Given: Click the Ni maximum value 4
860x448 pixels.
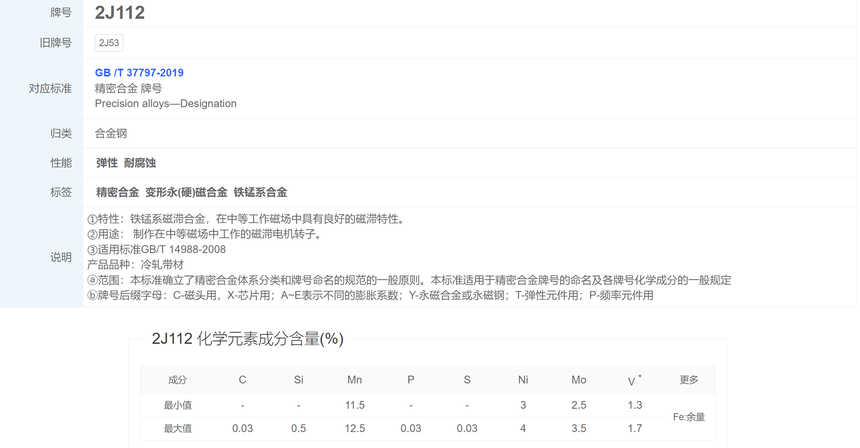Looking at the screenshot, I should click(x=523, y=428).
